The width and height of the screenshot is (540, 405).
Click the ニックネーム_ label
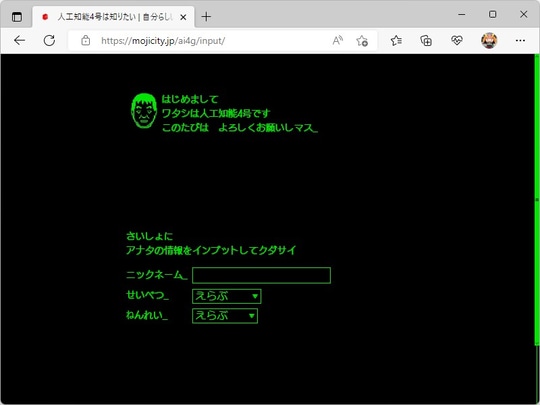coord(157,275)
